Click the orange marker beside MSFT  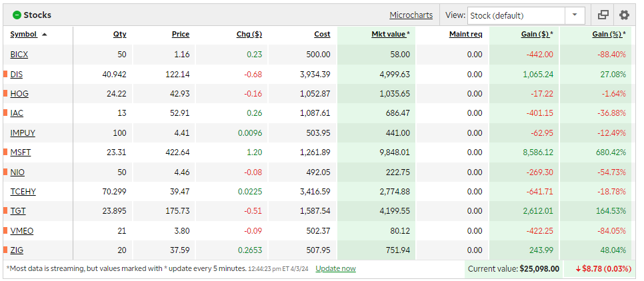5,152
